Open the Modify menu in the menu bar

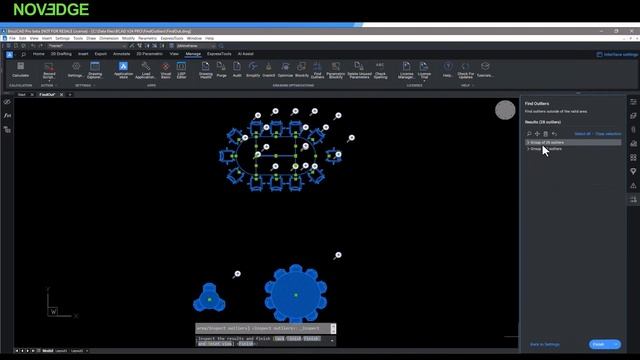pyautogui.click(x=128, y=38)
